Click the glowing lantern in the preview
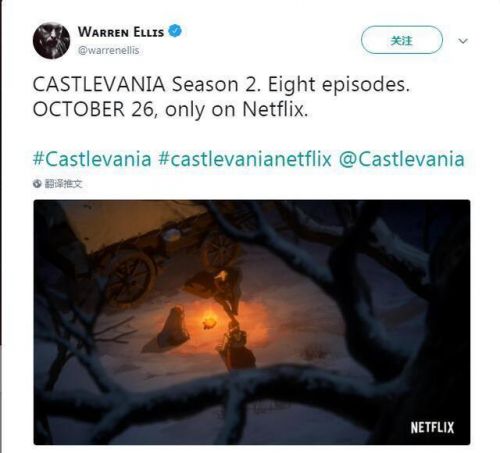 click(x=211, y=322)
